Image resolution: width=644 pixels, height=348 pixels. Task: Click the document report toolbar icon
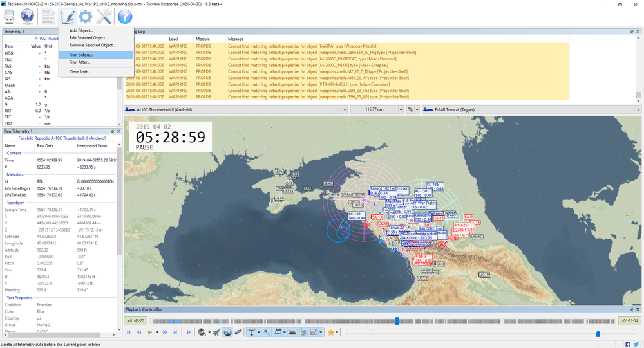pyautogui.click(x=49, y=17)
